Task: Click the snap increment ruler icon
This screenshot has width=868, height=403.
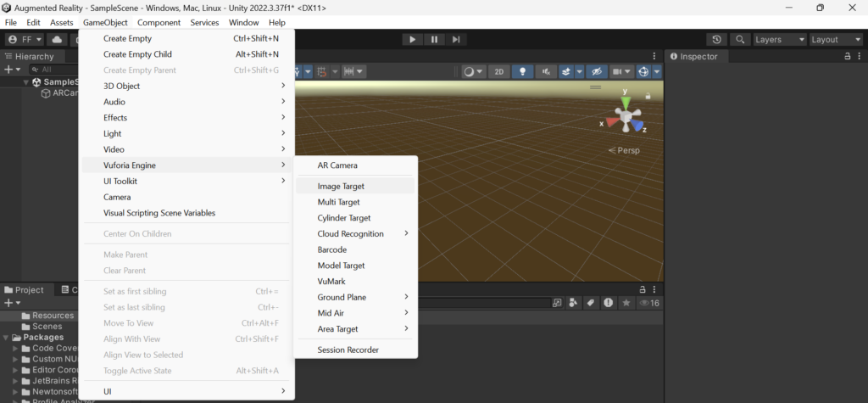Action: (349, 71)
